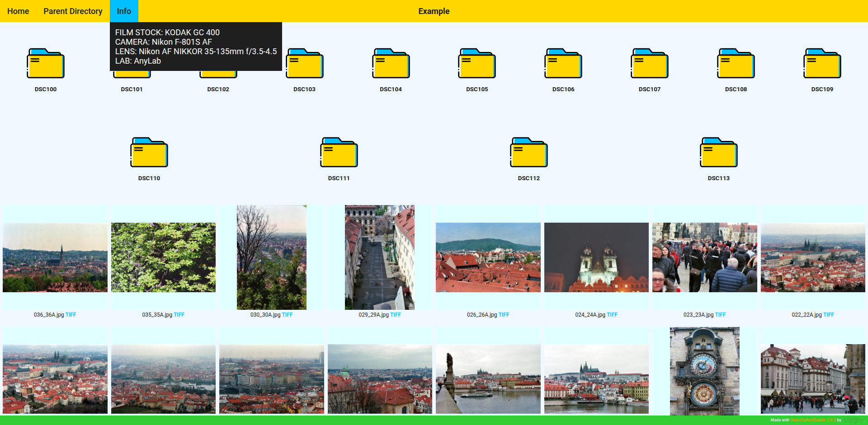Download TIFF version of 022_22A.jpg
The width and height of the screenshot is (868, 425).
pyautogui.click(x=829, y=315)
